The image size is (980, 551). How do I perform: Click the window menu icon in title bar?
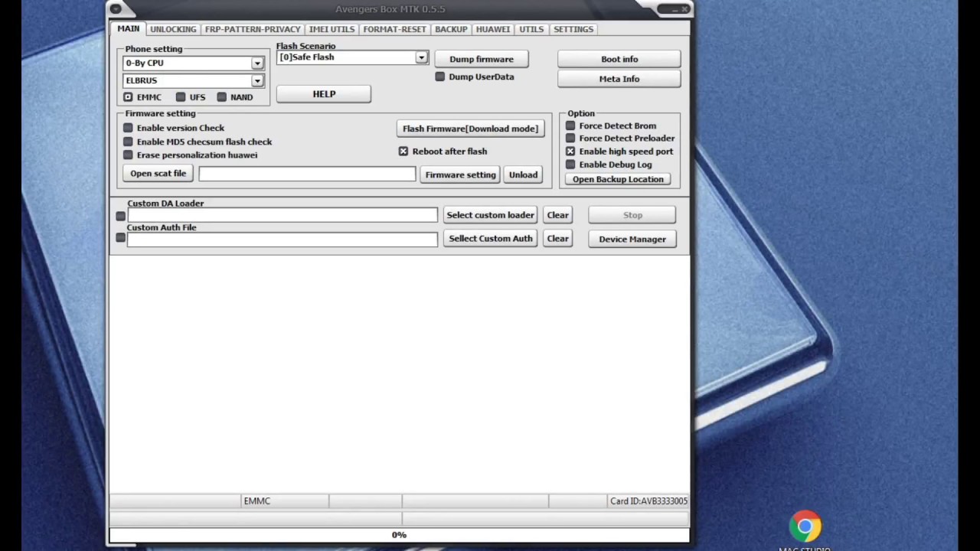click(116, 9)
